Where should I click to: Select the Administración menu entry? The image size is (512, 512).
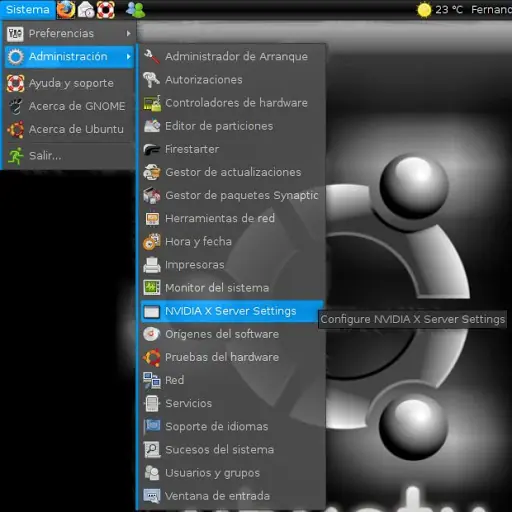point(69,57)
